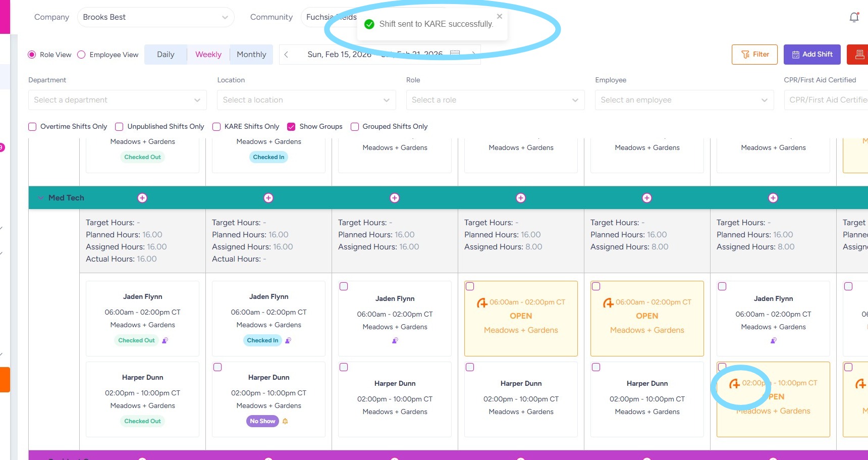Enable Overtime Shifts Only checkbox
868x460 pixels.
[x=32, y=127]
